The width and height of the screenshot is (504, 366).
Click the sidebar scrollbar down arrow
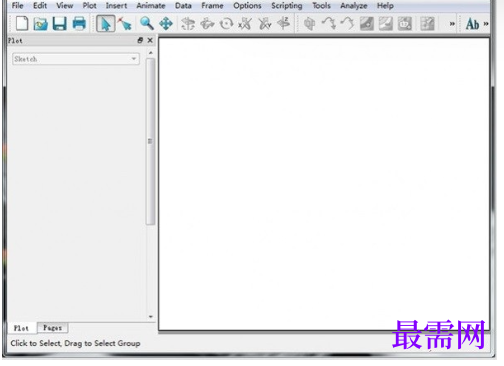coord(151,317)
